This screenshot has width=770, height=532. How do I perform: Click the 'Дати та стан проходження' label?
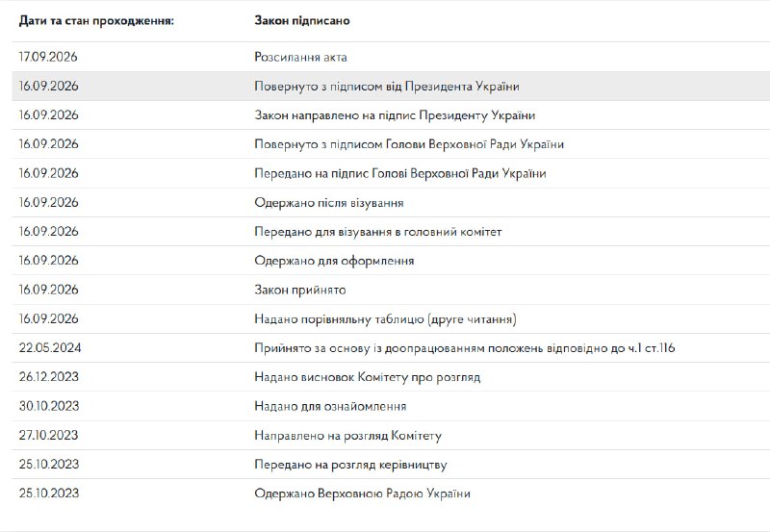[x=96, y=21]
